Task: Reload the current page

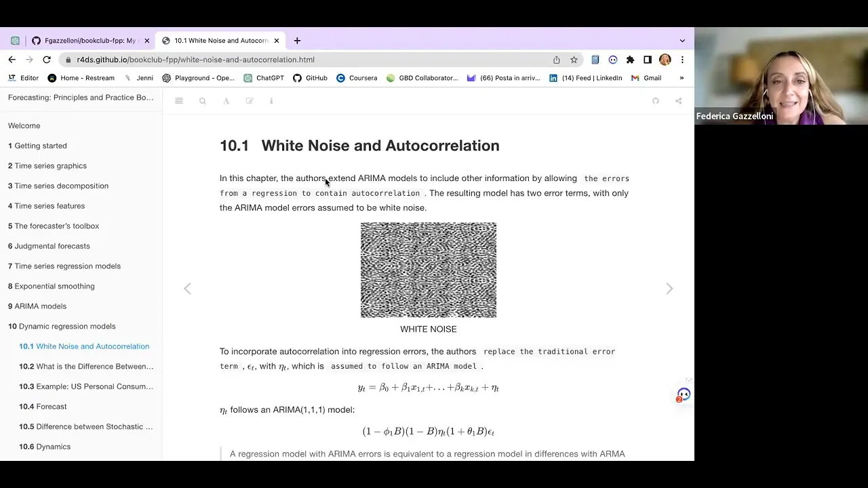Action: 47,60
